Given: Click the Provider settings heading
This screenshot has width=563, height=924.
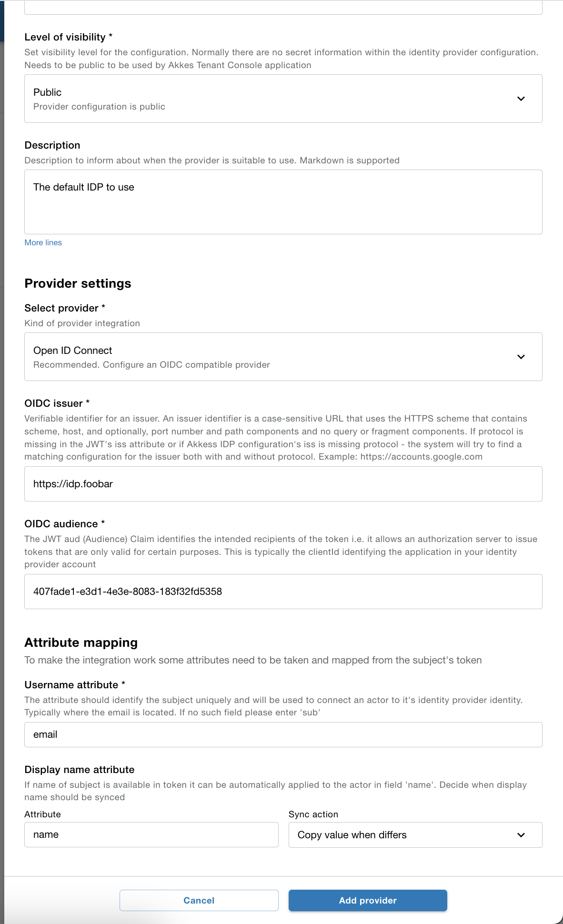Looking at the screenshot, I should click(x=78, y=283).
